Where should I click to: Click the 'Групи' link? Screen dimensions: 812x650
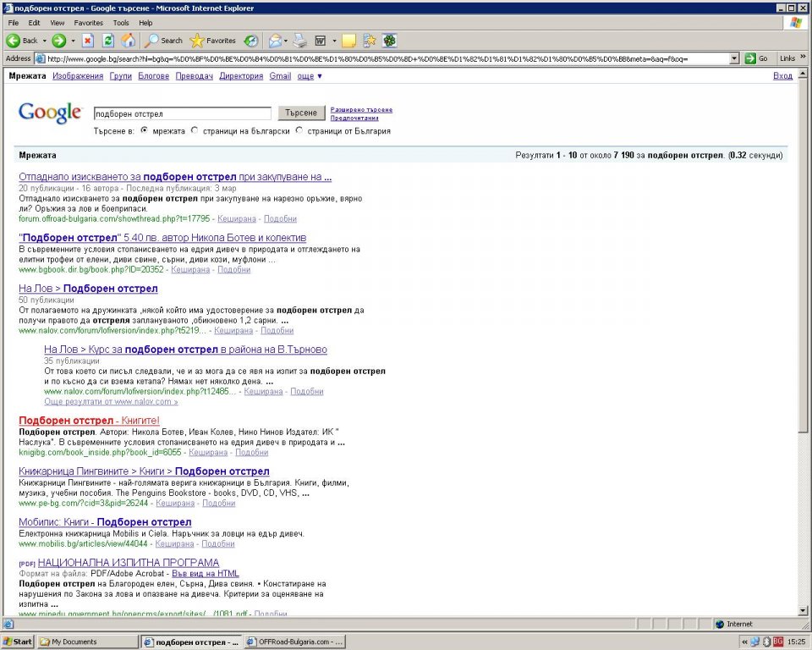[121, 76]
